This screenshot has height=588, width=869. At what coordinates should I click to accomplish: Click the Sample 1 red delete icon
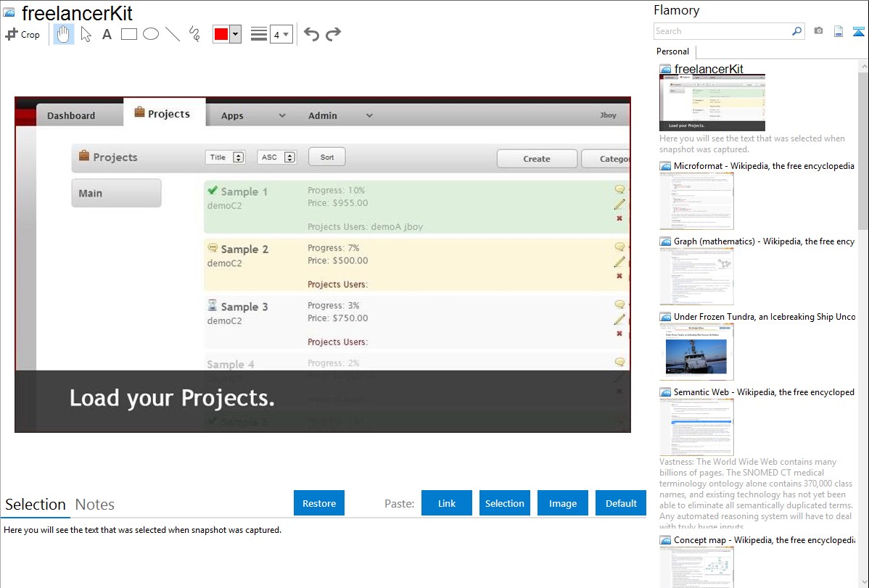619,218
